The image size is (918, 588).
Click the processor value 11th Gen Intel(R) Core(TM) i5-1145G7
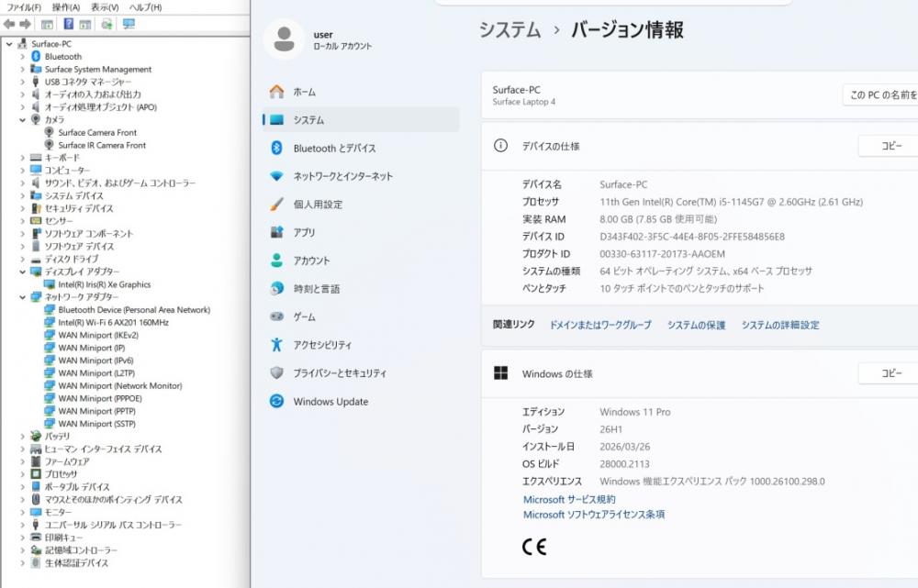click(732, 202)
